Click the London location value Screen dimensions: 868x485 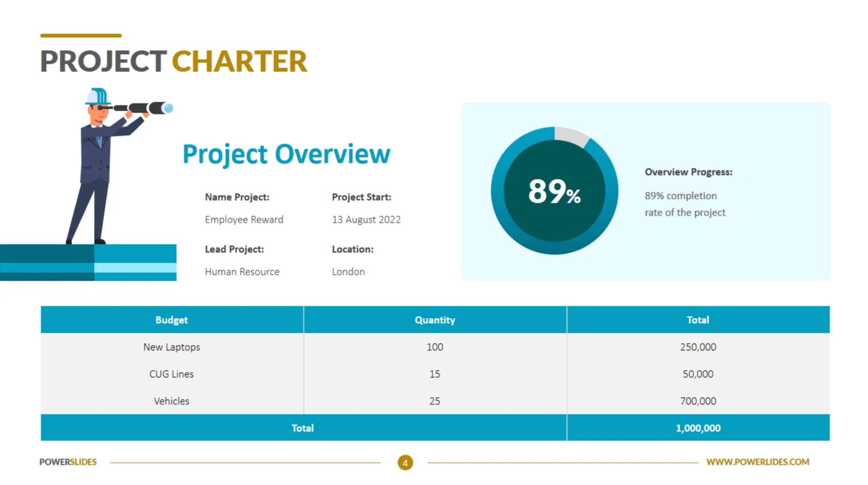348,272
